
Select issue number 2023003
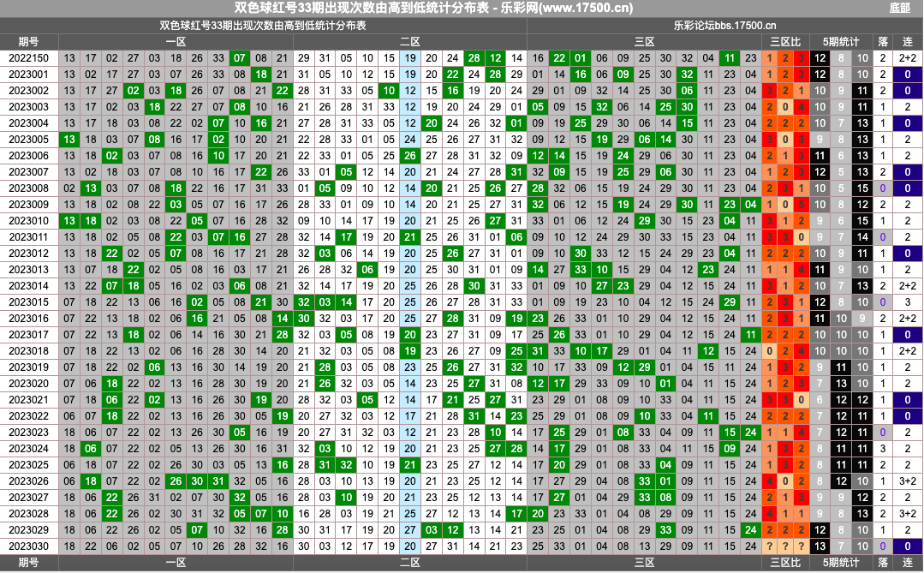[29, 107]
